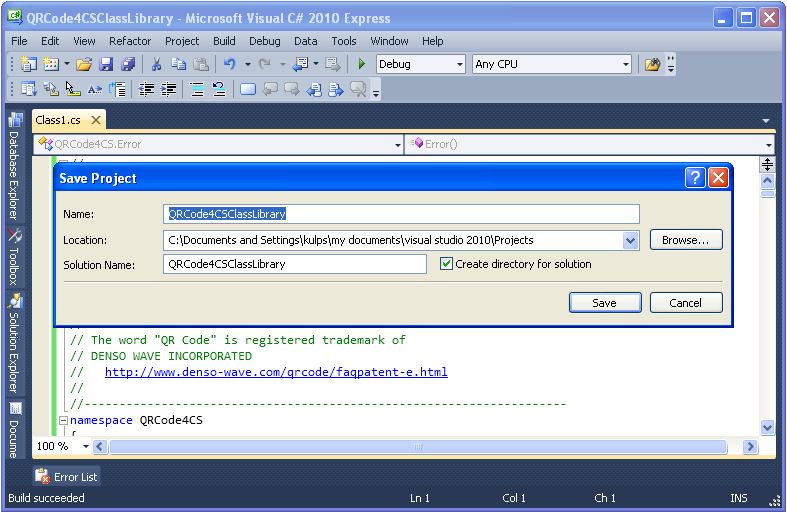Click the New Project toolbar icon

coord(29,64)
